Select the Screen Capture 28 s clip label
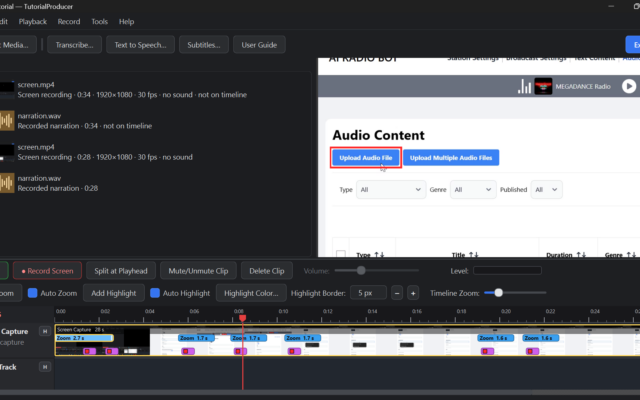The image size is (640, 400). click(81, 329)
